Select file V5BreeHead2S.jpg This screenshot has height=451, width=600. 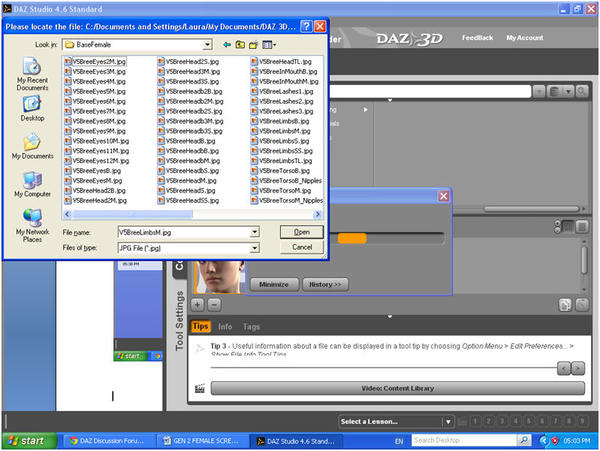(188, 62)
